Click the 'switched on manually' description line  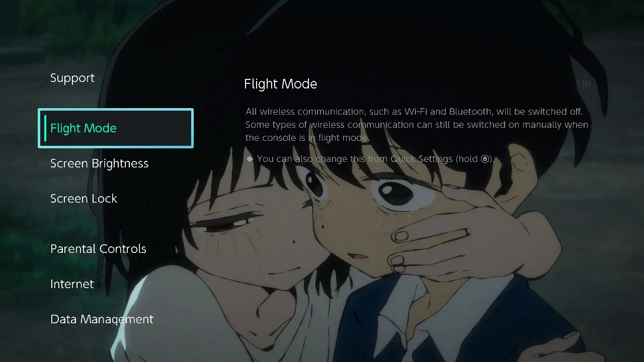pyautogui.click(x=417, y=125)
